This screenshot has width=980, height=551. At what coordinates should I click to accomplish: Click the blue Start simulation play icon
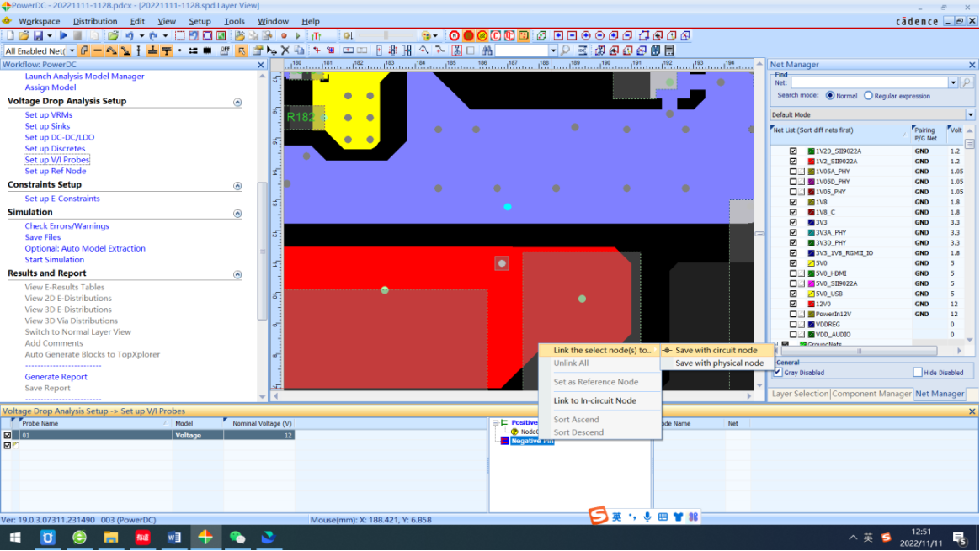pos(64,35)
